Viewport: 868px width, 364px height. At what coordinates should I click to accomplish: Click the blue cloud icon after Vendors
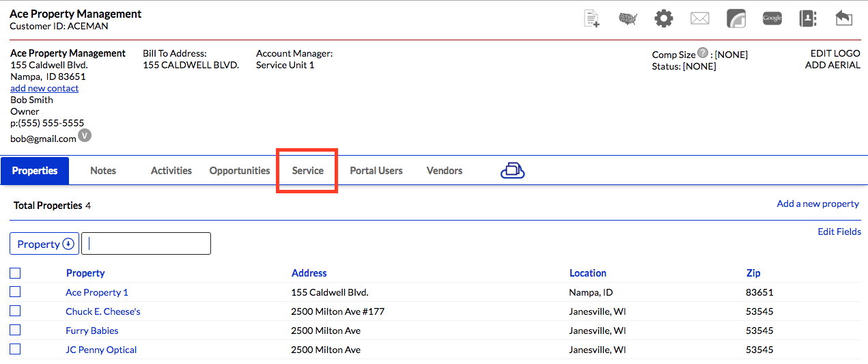tap(512, 171)
